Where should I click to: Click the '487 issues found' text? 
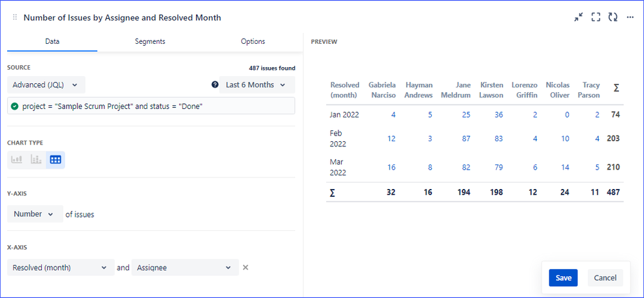[x=272, y=68]
